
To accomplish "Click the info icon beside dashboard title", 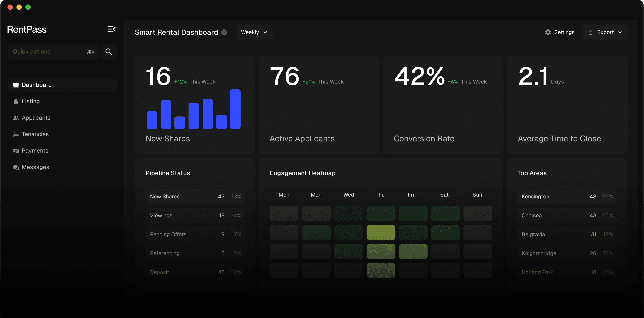I will click(x=224, y=32).
